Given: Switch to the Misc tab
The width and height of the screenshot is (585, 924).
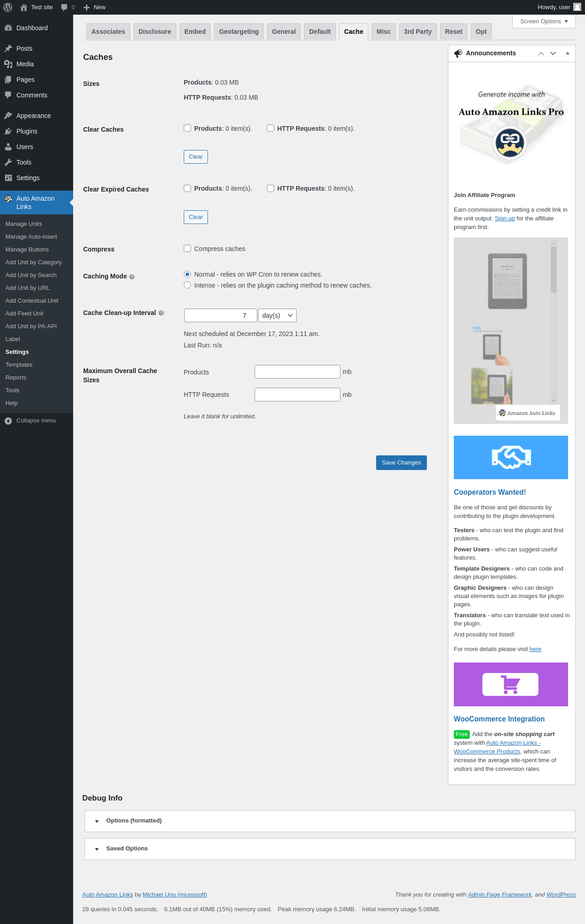Looking at the screenshot, I should [x=383, y=32].
